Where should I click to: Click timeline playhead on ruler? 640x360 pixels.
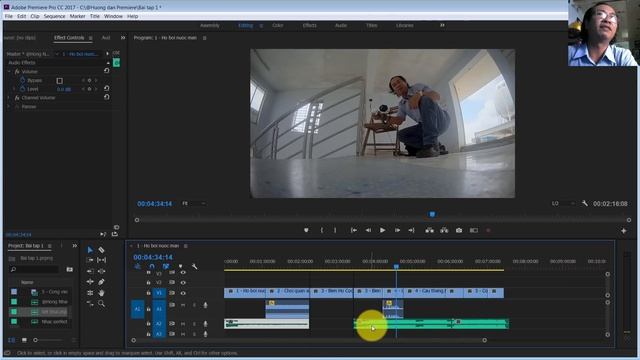pyautogui.click(x=396, y=267)
